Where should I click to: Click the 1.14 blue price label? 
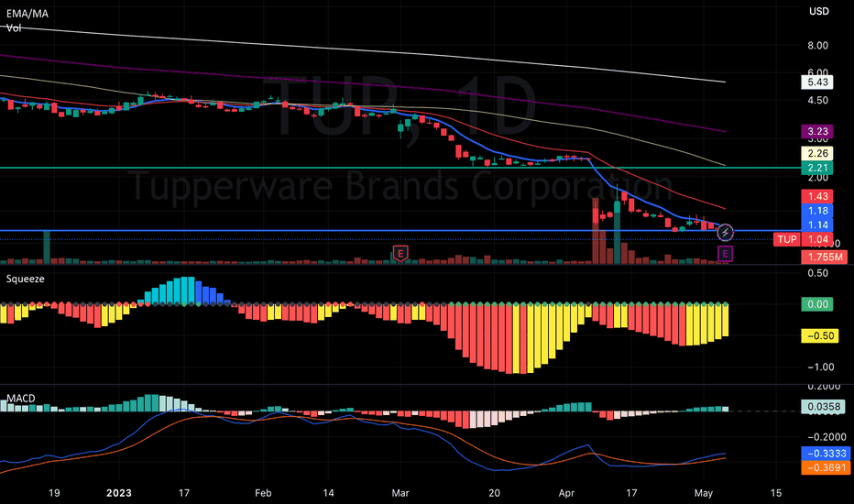(817, 225)
